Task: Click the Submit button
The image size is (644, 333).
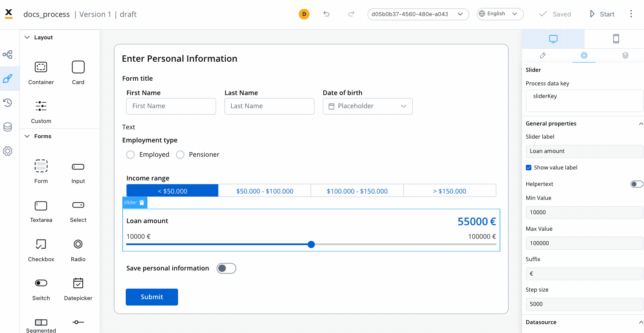Action: (152, 297)
